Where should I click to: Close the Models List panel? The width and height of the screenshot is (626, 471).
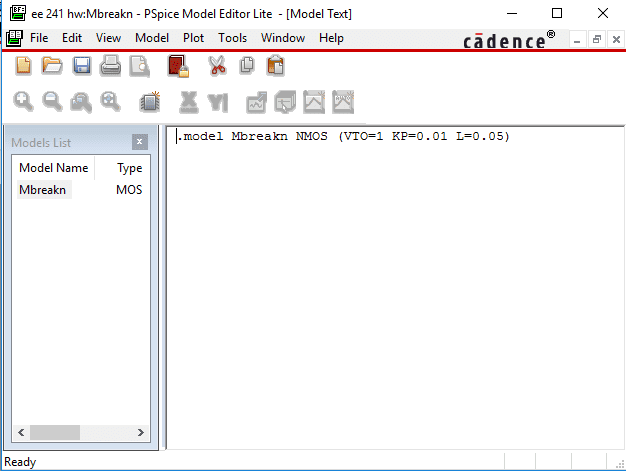click(x=140, y=142)
